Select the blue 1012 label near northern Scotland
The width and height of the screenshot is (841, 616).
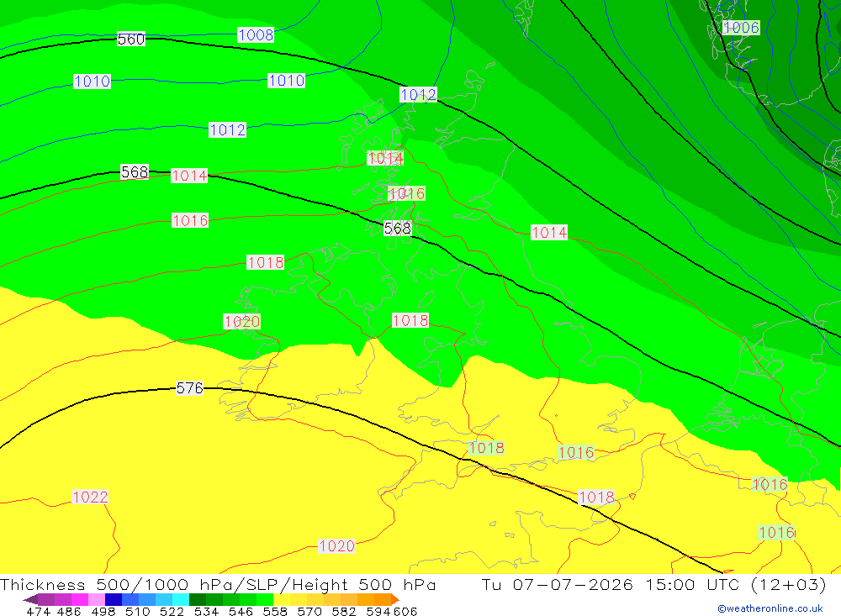click(418, 95)
